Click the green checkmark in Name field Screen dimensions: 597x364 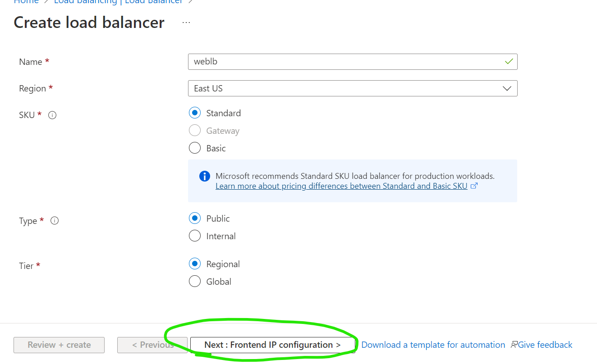tap(509, 62)
